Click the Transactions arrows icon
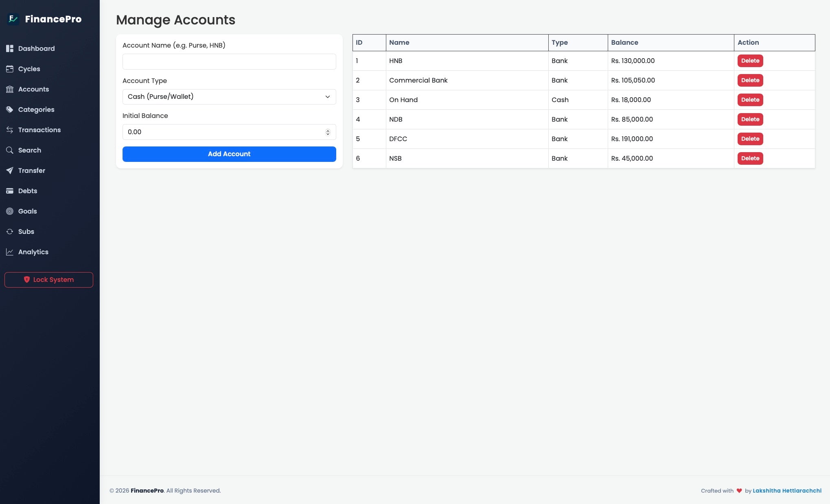Viewport: 830px width, 504px height. click(10, 130)
